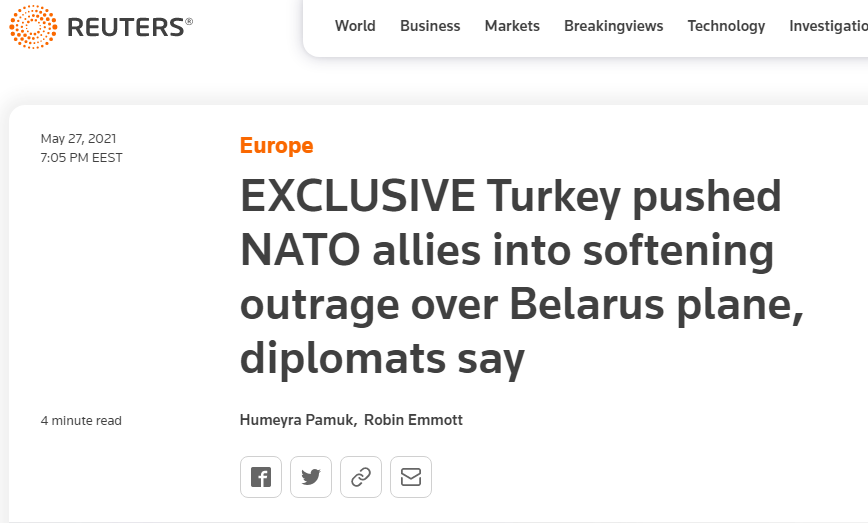Viewport: 868px width, 523px height.
Task: Open the Investigations nav item
Action: [828, 26]
